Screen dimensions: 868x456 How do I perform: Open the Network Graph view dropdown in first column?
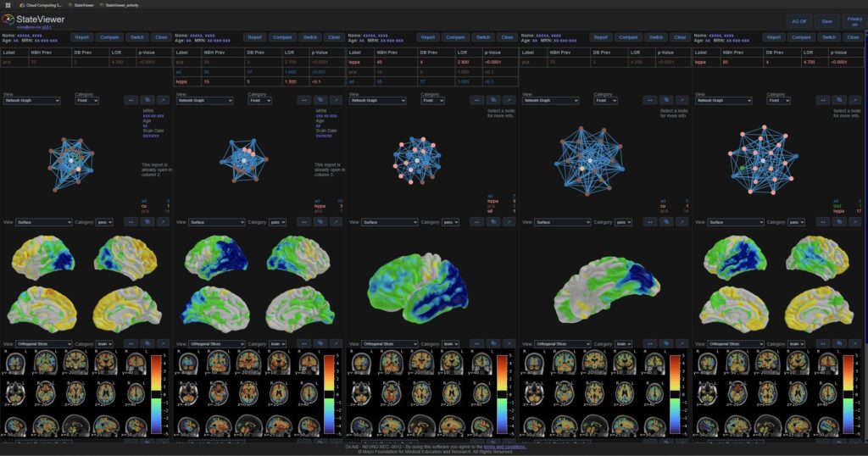(x=32, y=100)
